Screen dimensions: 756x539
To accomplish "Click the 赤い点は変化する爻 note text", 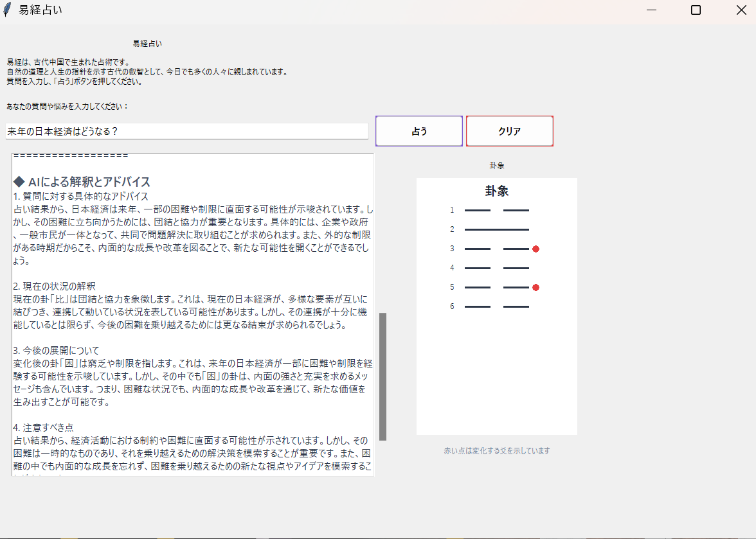I will [496, 451].
